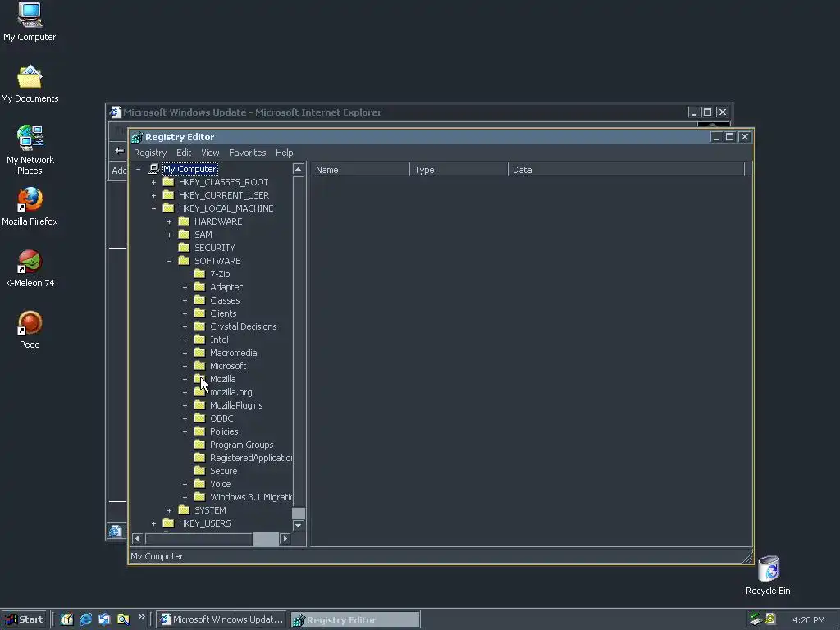The width and height of the screenshot is (840, 630).
Task: Click the Data column header
Action: pos(626,170)
